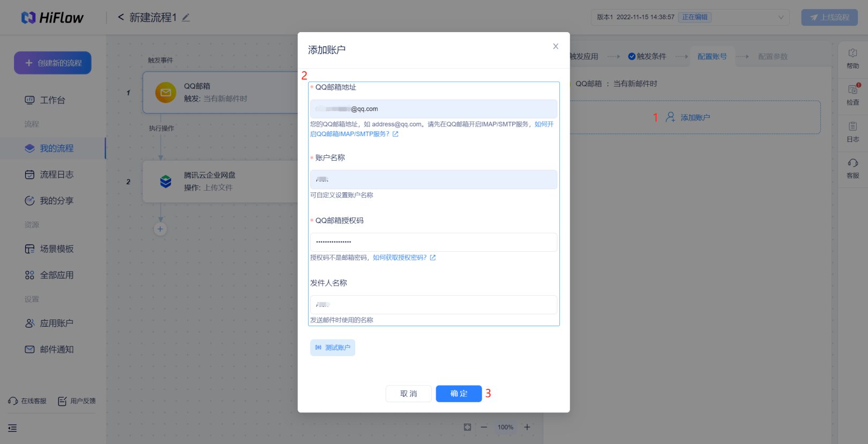Click the 流程日志 calendar icon

tap(29, 175)
